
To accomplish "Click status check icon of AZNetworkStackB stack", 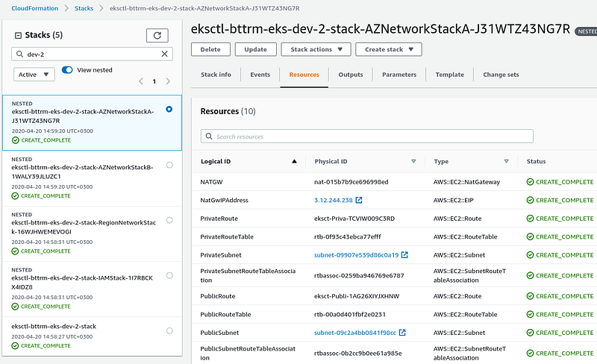I will click(x=15, y=195).
